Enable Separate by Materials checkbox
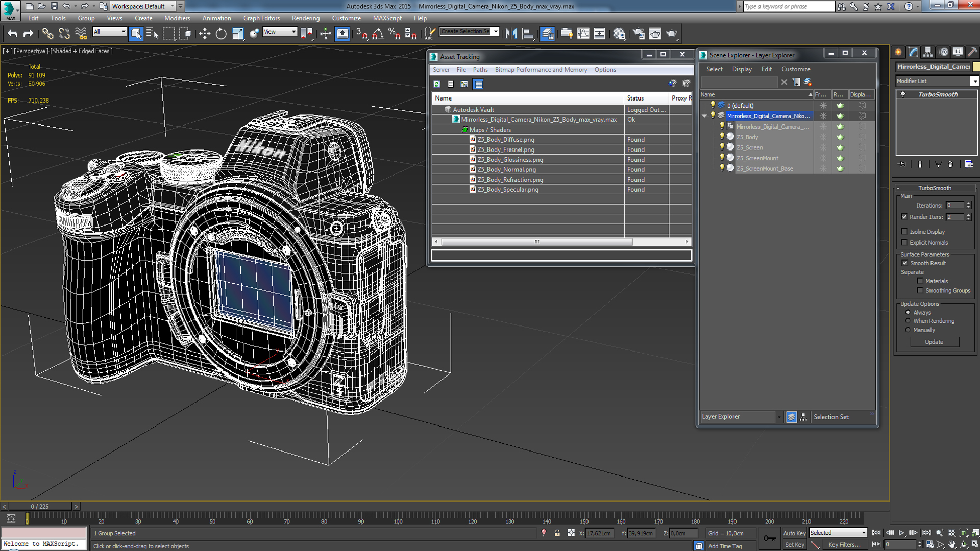Screen dimensions: 980x551 pyautogui.click(x=920, y=281)
